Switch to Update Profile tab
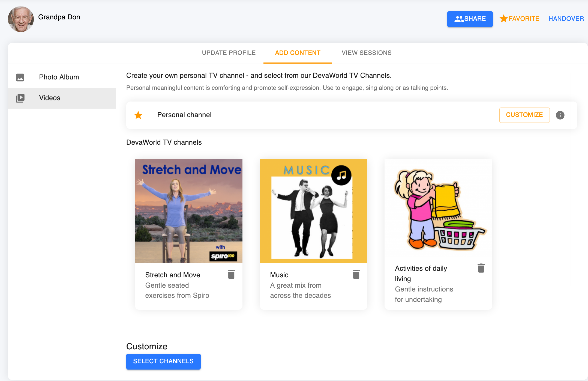588x381 pixels. [x=229, y=53]
